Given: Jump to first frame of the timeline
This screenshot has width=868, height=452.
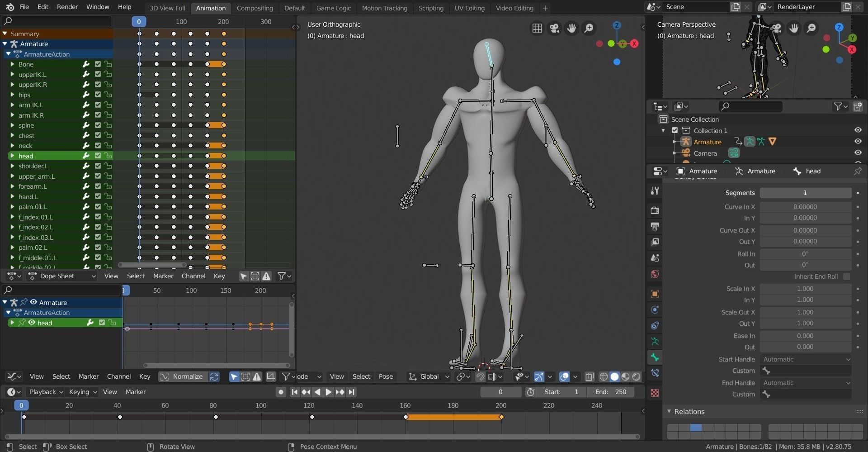Looking at the screenshot, I should [x=294, y=392].
